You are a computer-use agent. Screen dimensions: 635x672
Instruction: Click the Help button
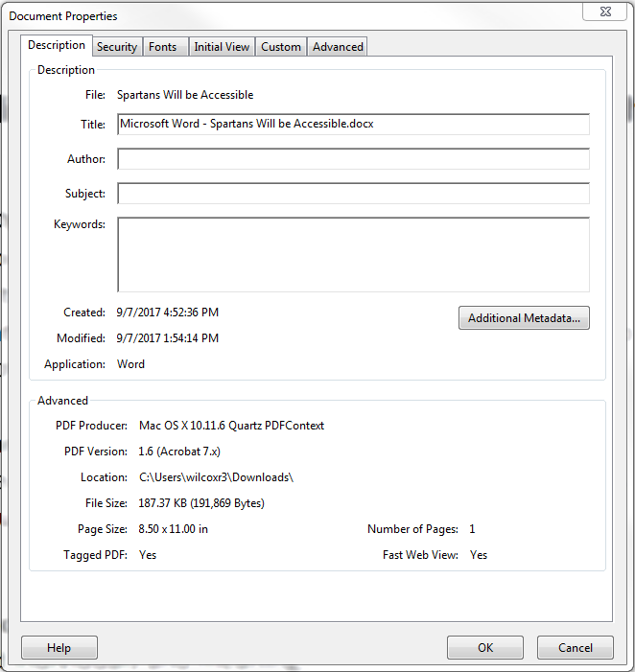pos(59,648)
